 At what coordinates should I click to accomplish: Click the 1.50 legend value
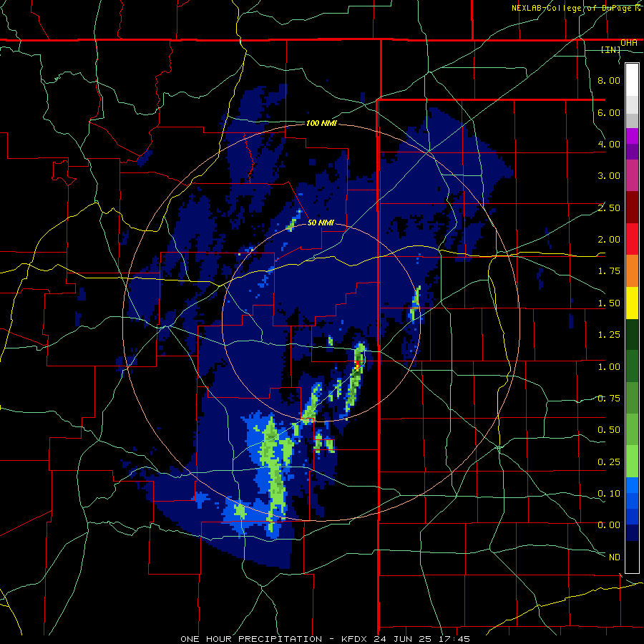(x=609, y=303)
